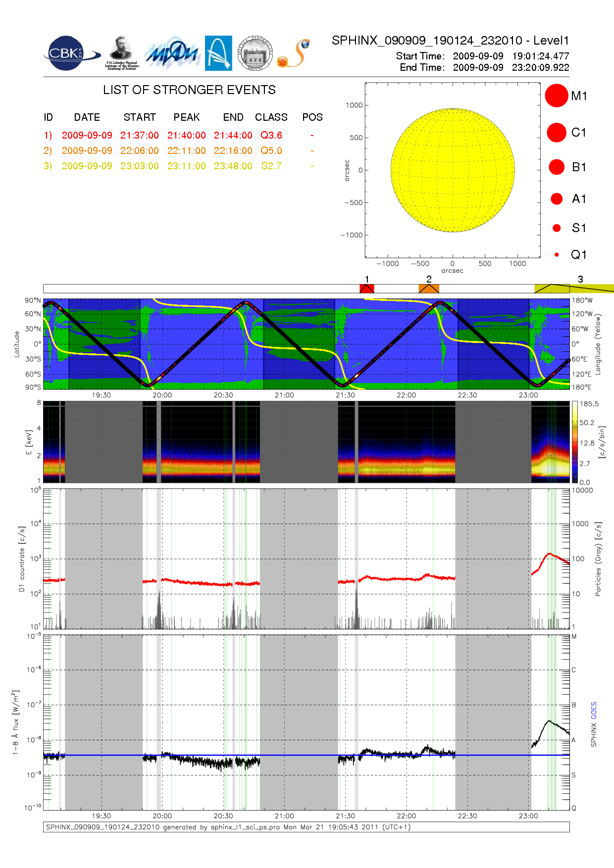
Task: Click event 3 start time 23:03:00
Action: [140, 166]
